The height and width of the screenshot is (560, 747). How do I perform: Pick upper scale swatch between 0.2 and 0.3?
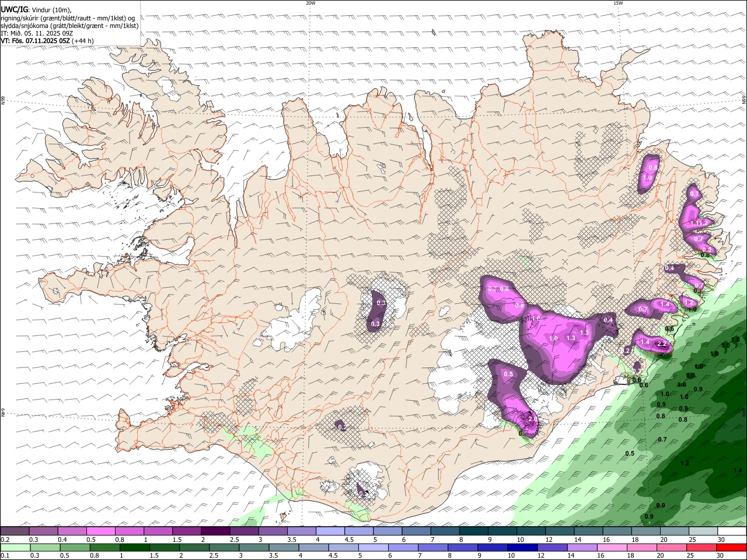[x=15, y=531]
